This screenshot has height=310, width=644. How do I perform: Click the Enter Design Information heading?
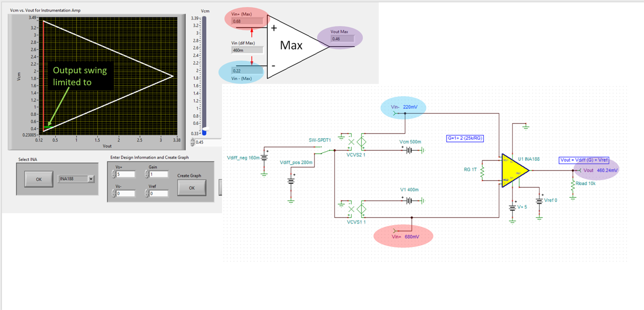coord(149,157)
